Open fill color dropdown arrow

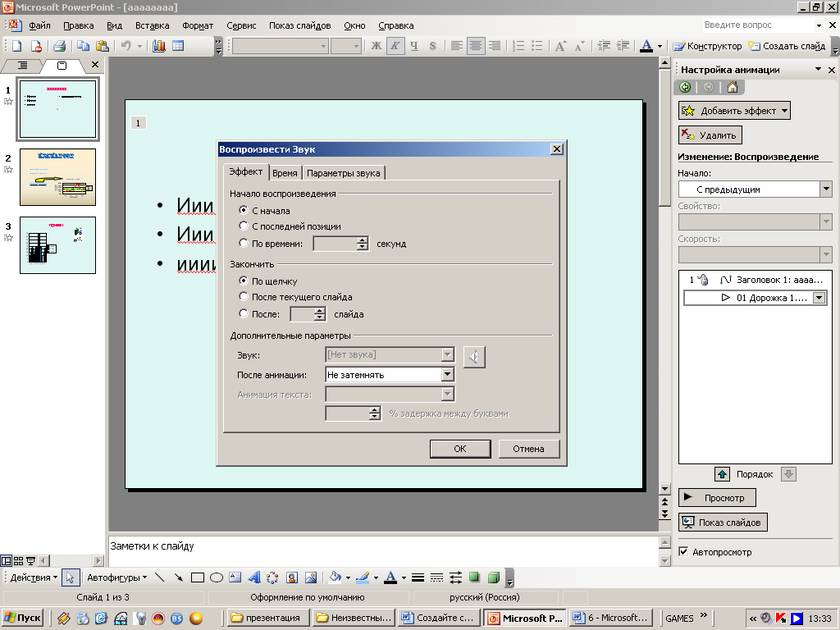[x=348, y=577]
